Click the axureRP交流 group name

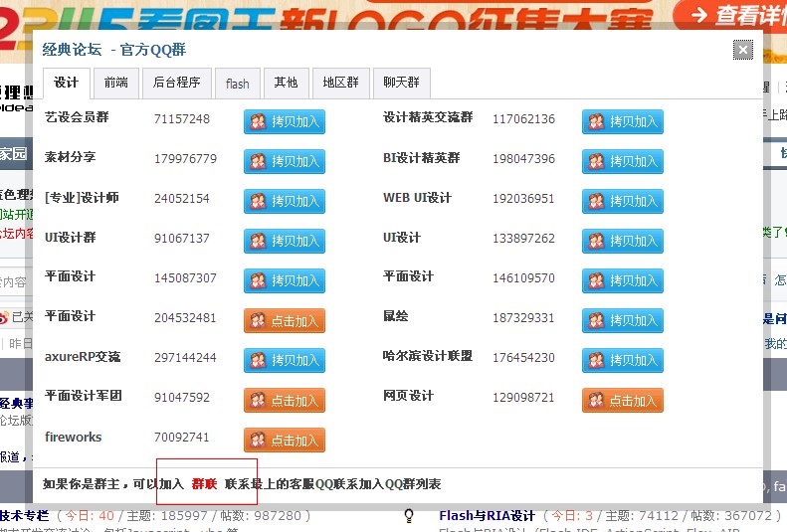83,357
